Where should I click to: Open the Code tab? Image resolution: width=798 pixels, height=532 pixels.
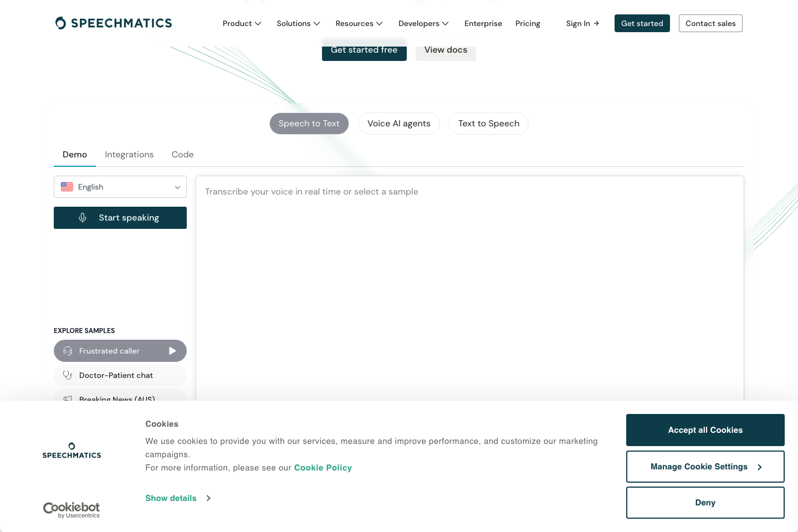pyautogui.click(x=182, y=154)
